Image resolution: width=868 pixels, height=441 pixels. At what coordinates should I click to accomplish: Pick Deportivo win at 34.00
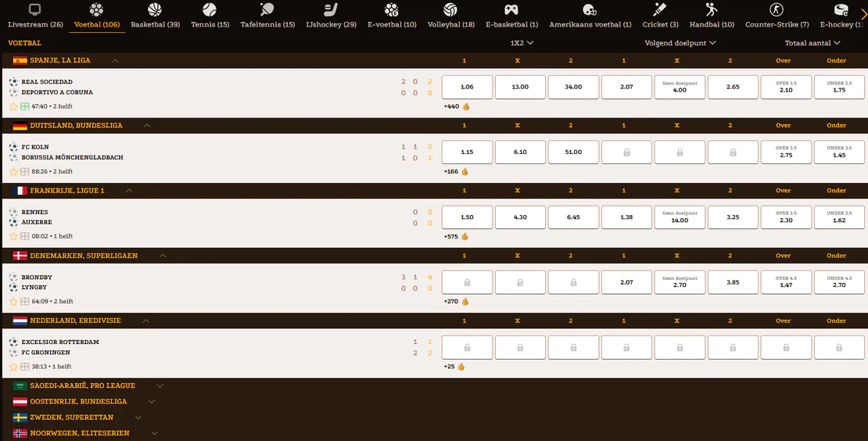click(573, 87)
